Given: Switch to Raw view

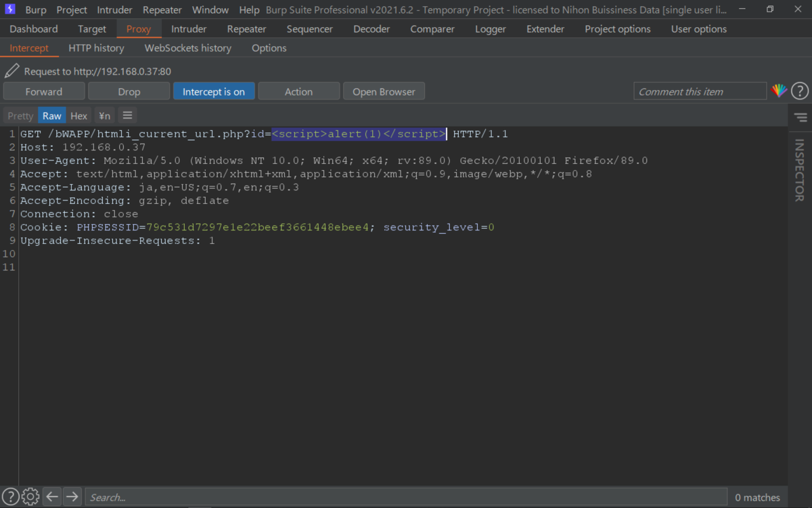Looking at the screenshot, I should [52, 116].
